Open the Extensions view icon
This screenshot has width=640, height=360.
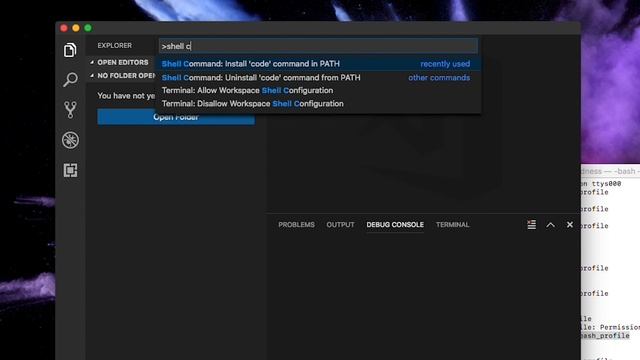pyautogui.click(x=70, y=170)
